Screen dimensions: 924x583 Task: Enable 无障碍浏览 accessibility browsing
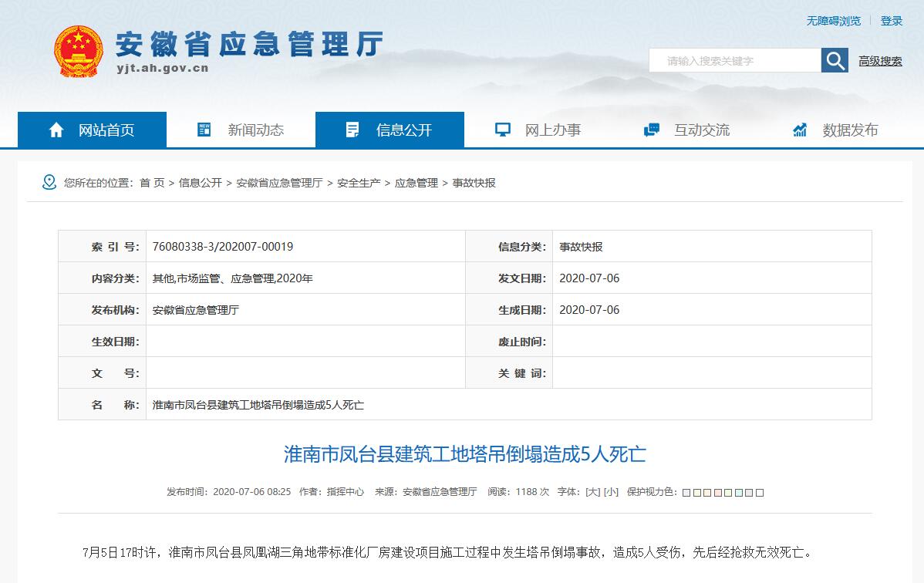833,21
